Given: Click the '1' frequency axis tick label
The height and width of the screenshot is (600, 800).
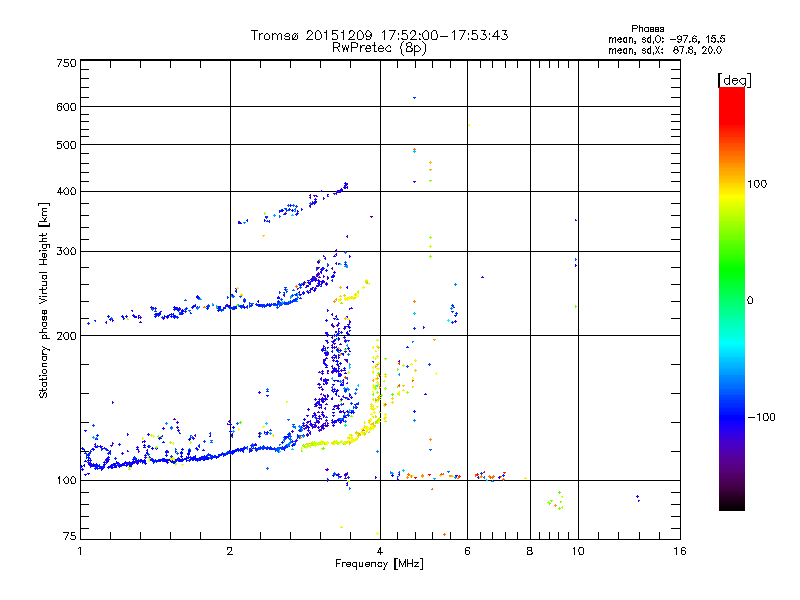Looking at the screenshot, I should click(80, 551).
